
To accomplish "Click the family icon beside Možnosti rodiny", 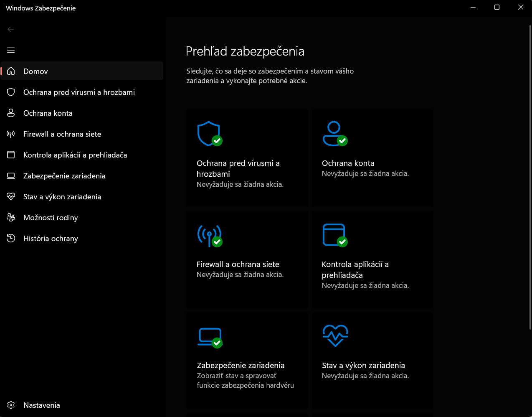I will [x=11, y=217].
